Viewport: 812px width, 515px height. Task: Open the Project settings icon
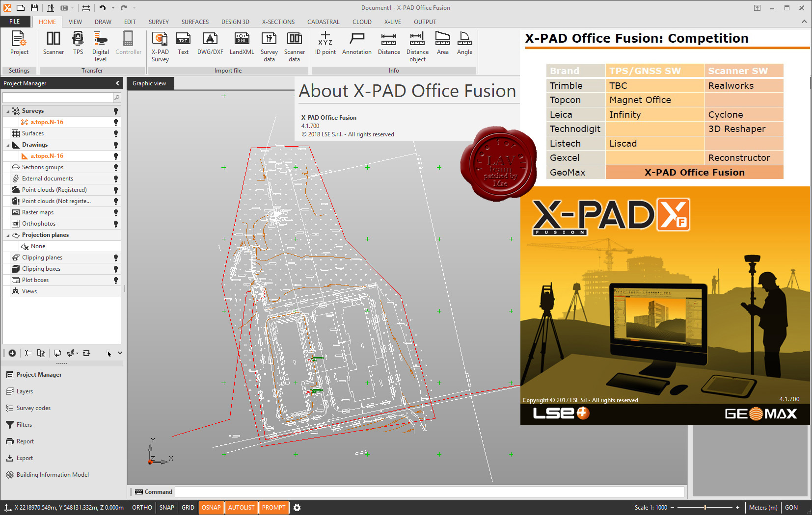pyautogui.click(x=19, y=43)
